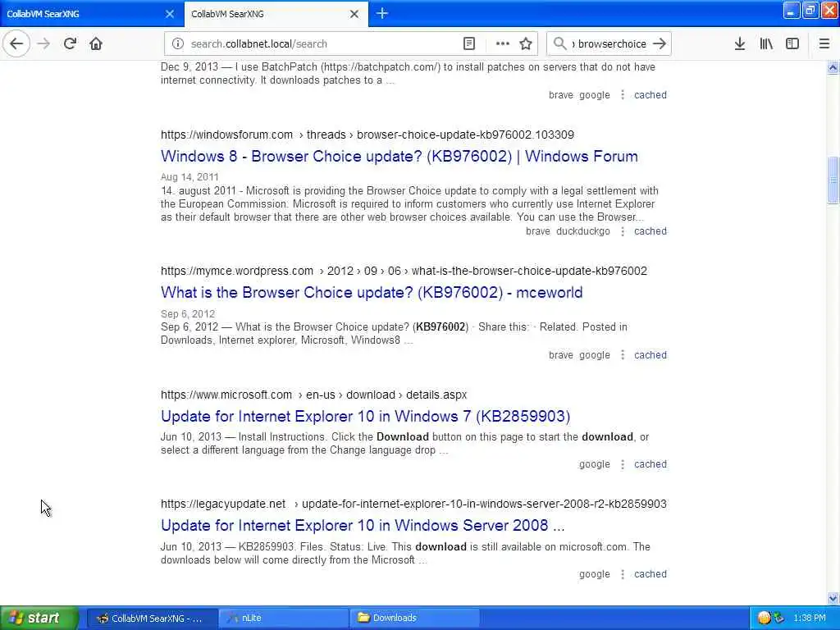
Task: Click the legacyupdate.net result URL
Action: point(413,504)
